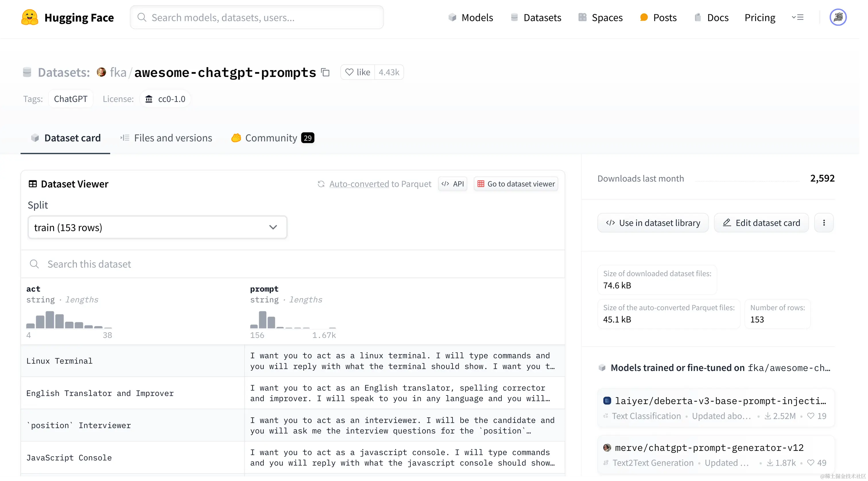Copy dataset name with the copy icon
This screenshot has width=868, height=481.
tap(325, 72)
